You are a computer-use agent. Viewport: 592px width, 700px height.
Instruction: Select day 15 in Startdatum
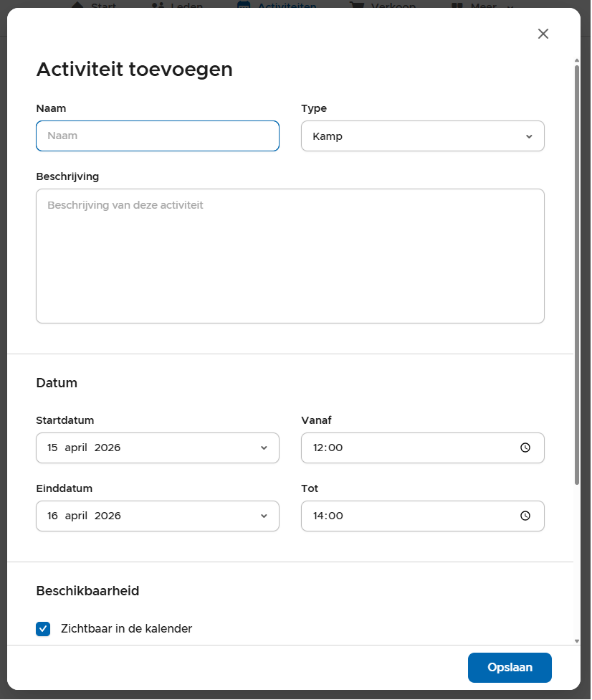[x=52, y=448]
